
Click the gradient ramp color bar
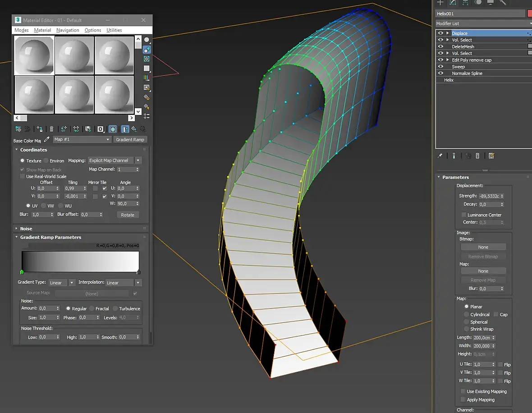click(80, 261)
